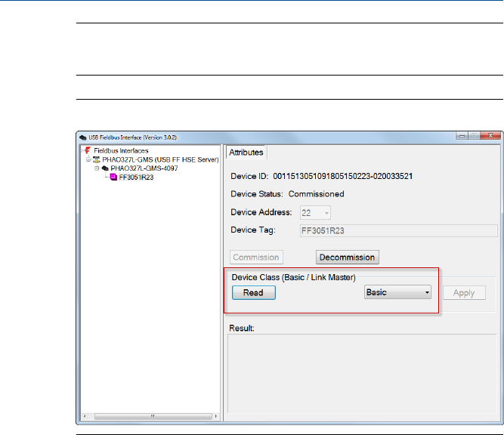Select FF3051R23 device in the tree
The width and height of the screenshot is (504, 435).
click(136, 177)
